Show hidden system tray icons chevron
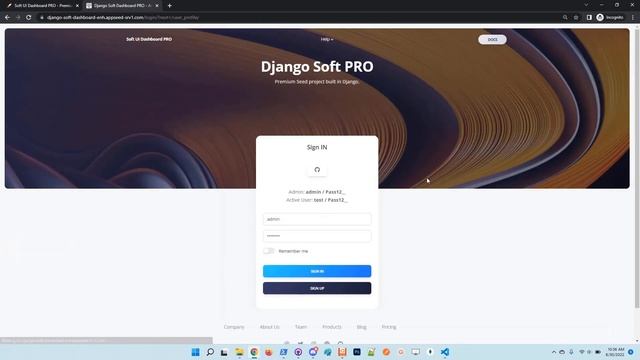The image size is (640, 360). (554, 352)
